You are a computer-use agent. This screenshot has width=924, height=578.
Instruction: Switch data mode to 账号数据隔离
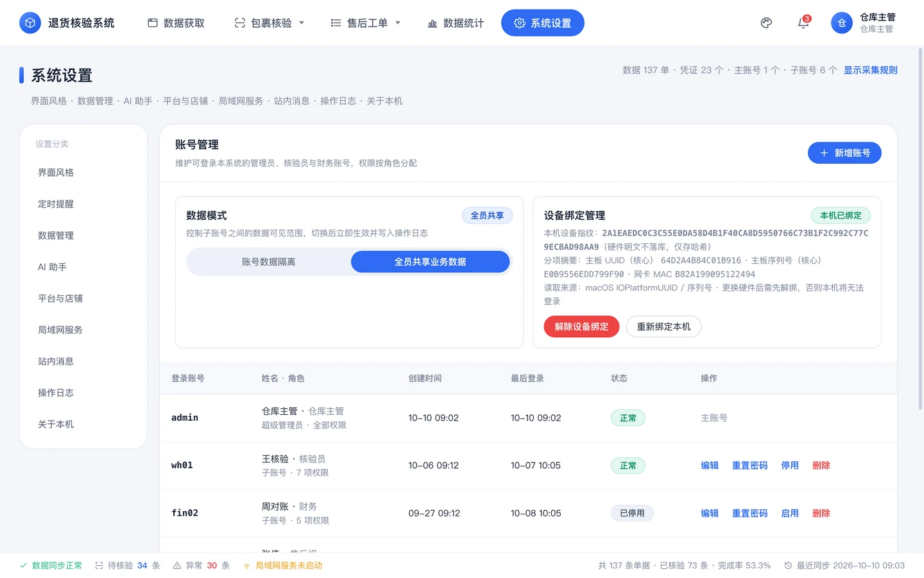pos(269,262)
